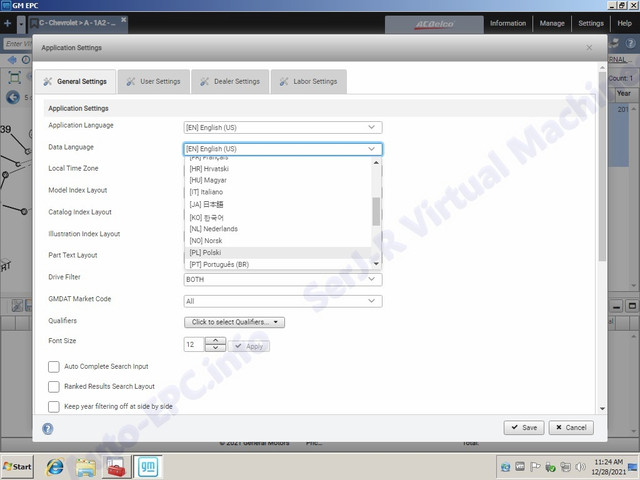640x480 pixels.
Task: Choose [PT] Português (BR) from the list
Action: [278, 264]
